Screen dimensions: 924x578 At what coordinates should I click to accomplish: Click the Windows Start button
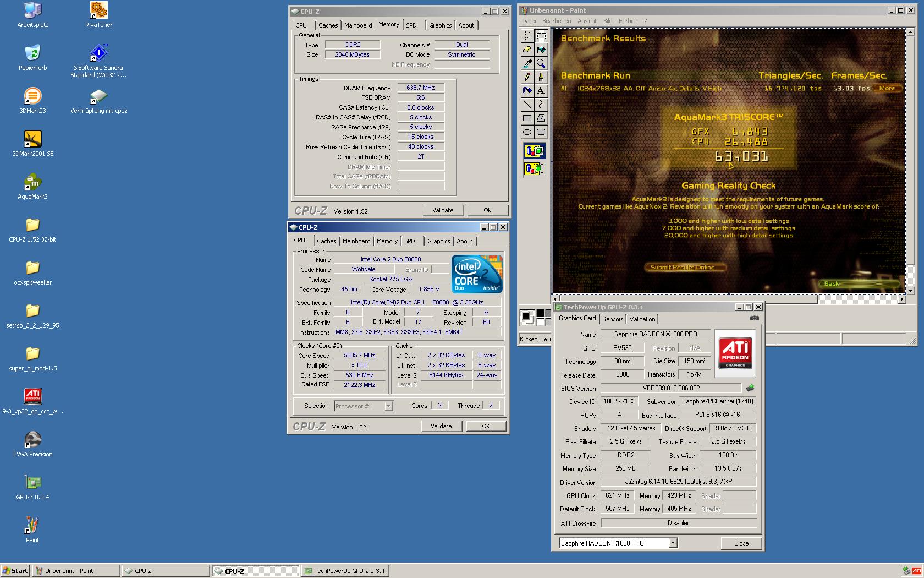[15, 571]
